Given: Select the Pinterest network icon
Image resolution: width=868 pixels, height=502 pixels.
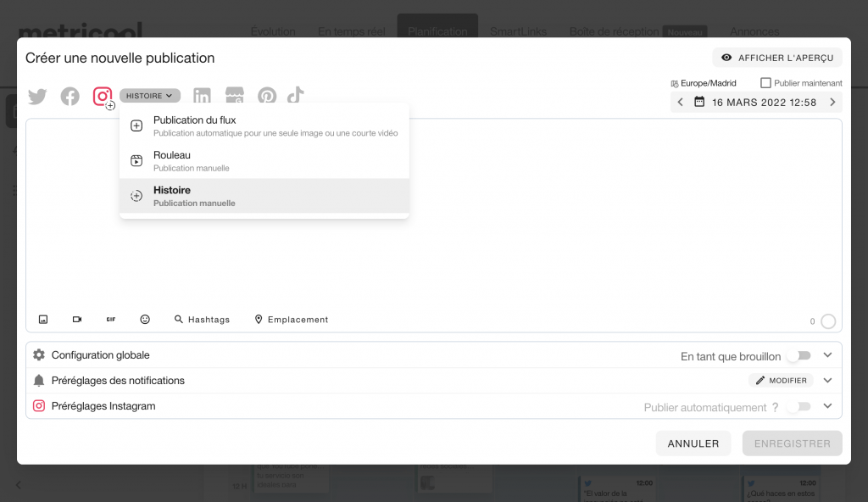Looking at the screenshot, I should pyautogui.click(x=267, y=96).
